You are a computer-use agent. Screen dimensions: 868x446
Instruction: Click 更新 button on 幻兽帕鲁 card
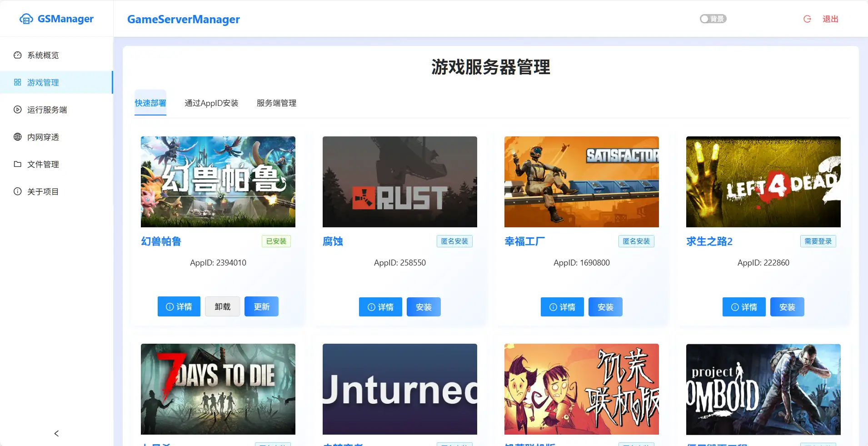(261, 306)
